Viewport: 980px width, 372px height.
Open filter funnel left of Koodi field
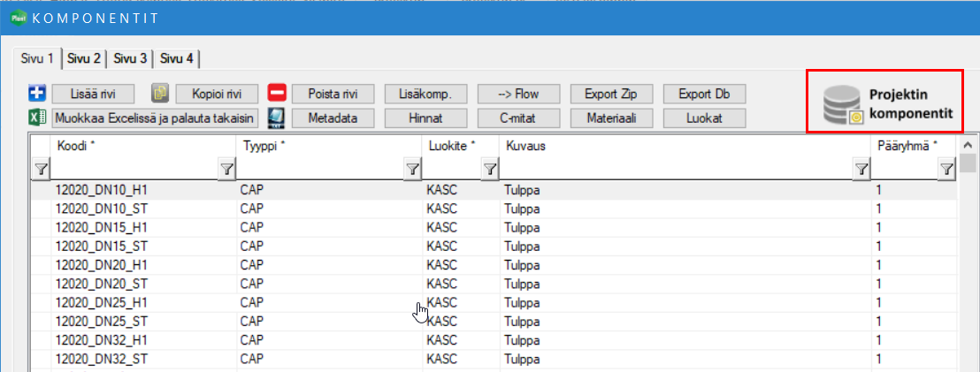point(42,169)
